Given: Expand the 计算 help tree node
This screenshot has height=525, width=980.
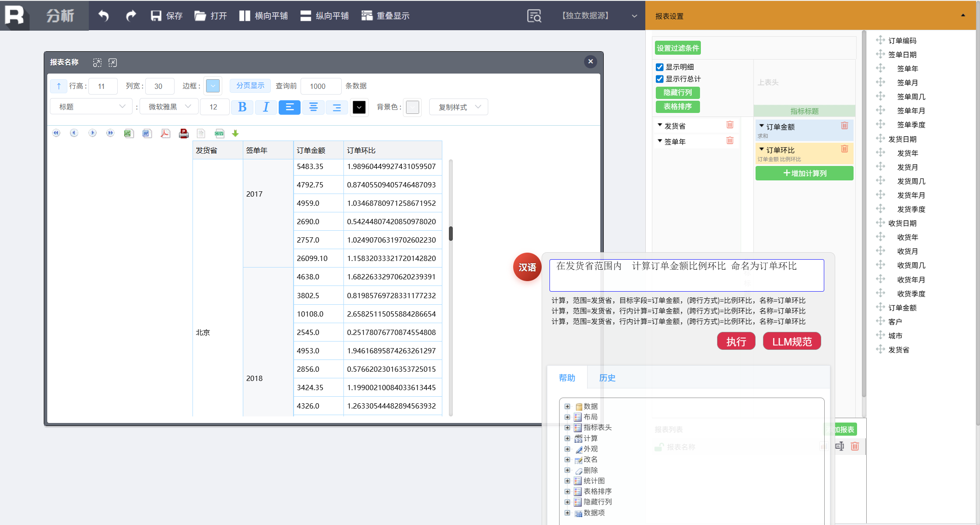Looking at the screenshot, I should click(x=567, y=438).
